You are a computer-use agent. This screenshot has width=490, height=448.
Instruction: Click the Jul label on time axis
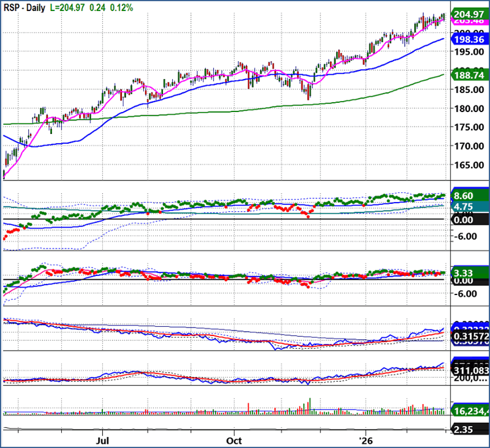pos(102,439)
